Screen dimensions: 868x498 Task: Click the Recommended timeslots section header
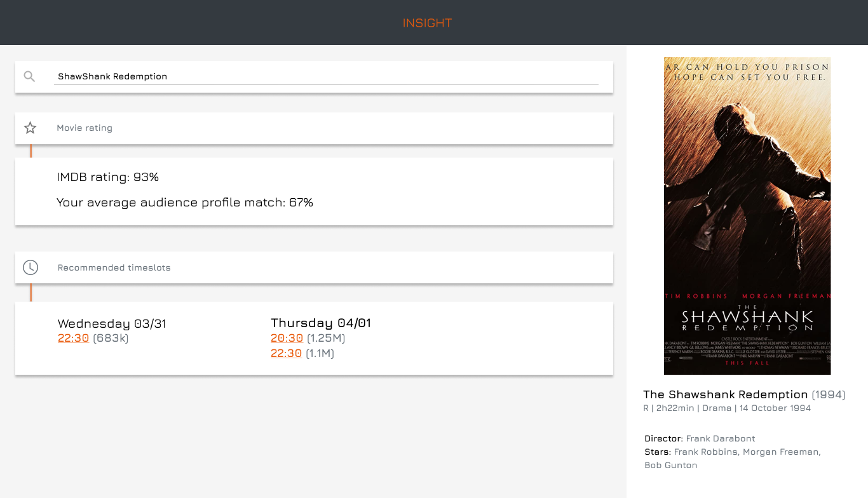(314, 267)
